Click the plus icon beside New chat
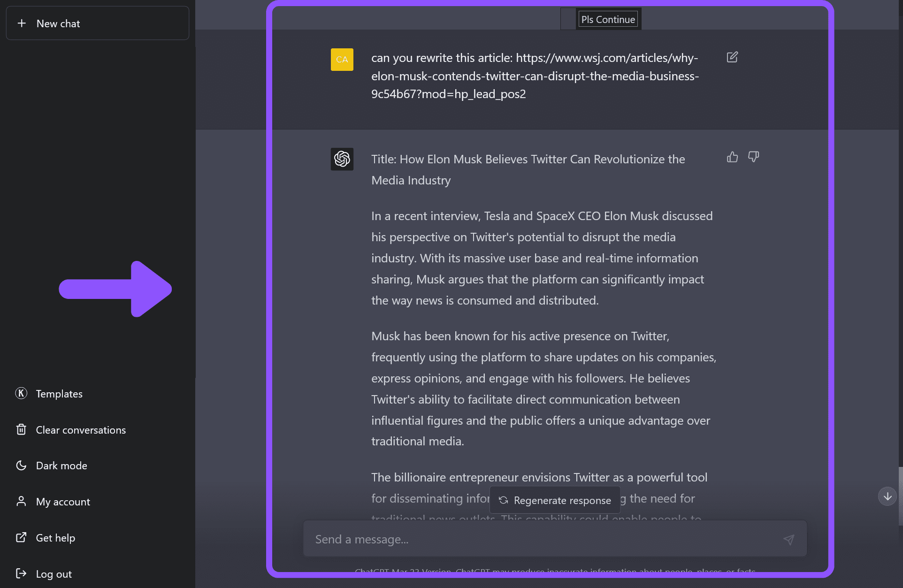This screenshot has height=588, width=903. pyautogui.click(x=22, y=23)
